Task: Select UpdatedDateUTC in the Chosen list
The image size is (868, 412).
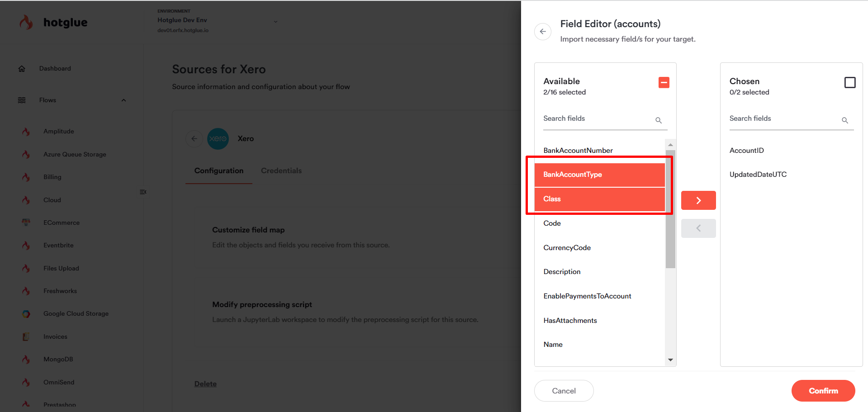Action: coord(792,175)
